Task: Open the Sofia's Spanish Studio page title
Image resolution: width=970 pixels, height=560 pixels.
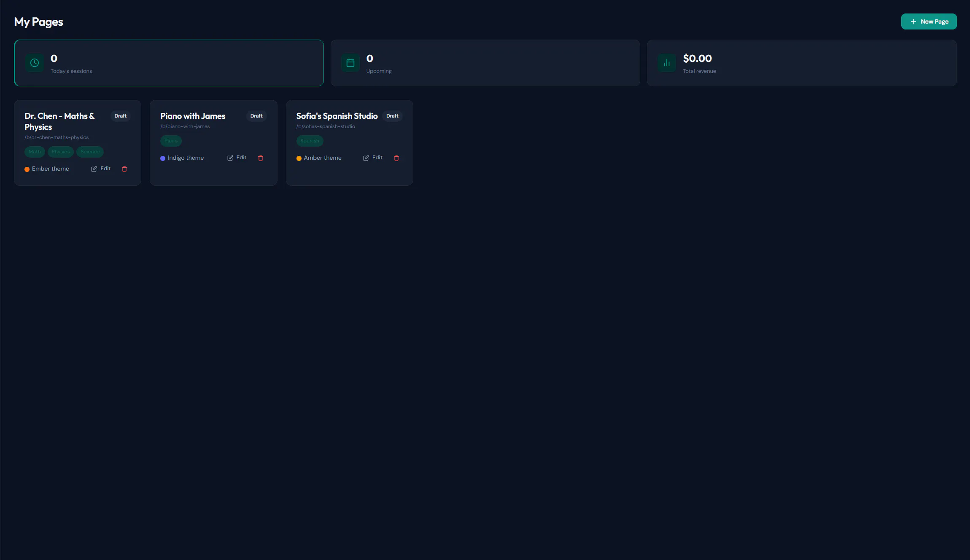Action: click(337, 116)
